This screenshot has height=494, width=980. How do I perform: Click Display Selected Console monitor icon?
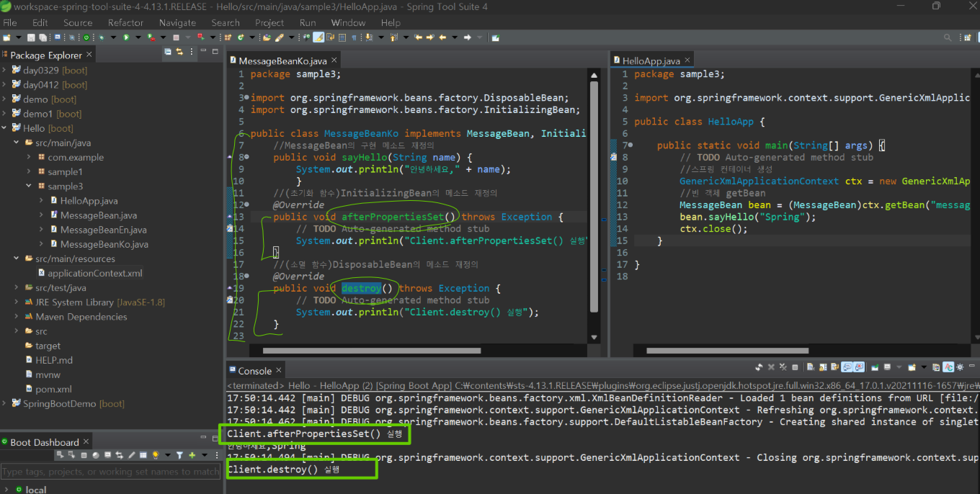(x=887, y=367)
